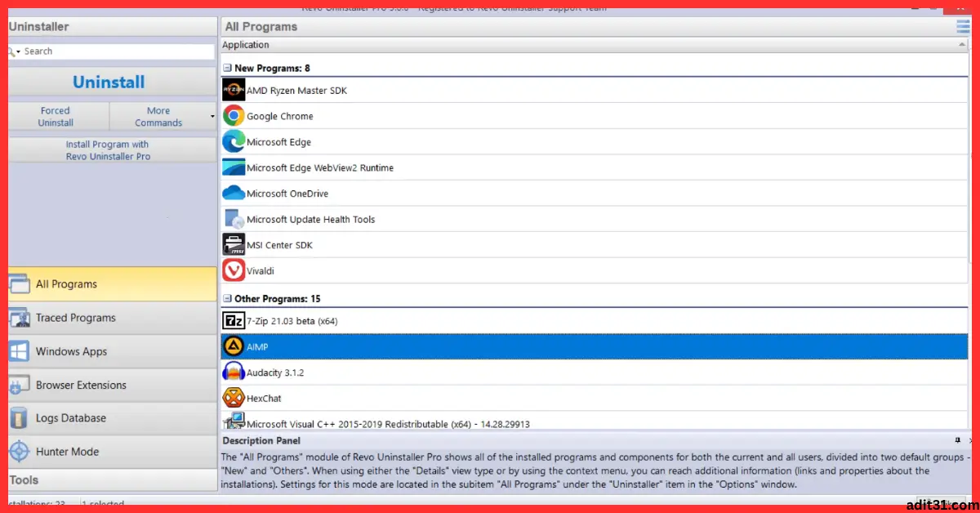The image size is (980, 513).
Task: Open the Logs Database module
Action: pyautogui.click(x=112, y=418)
